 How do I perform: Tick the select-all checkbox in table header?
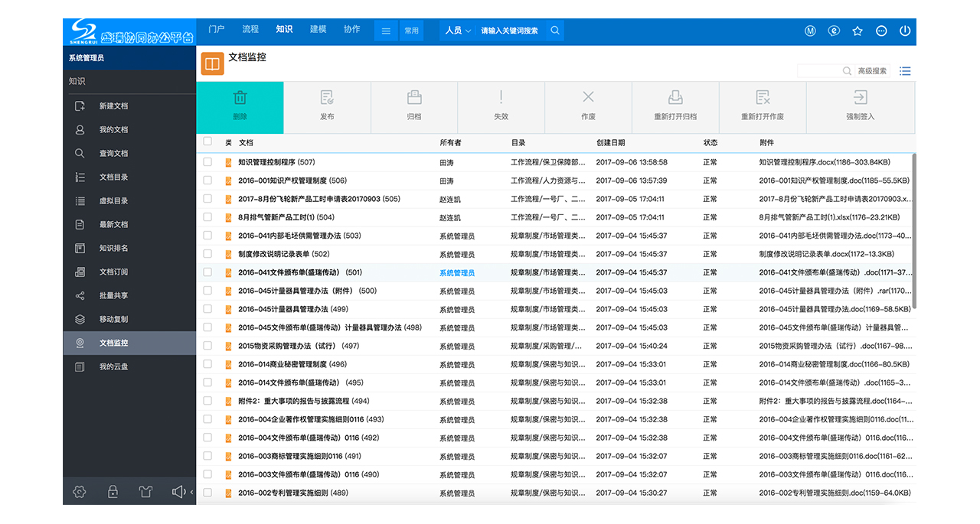point(207,142)
